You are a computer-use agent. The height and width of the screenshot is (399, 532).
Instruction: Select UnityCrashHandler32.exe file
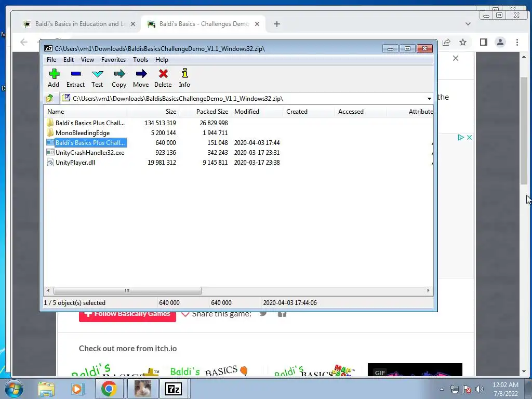[86, 152]
